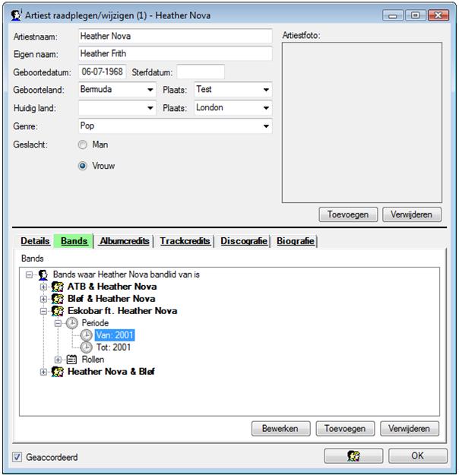459x476 pixels.
Task: Select 'ATB & Heather Nova' in the tree
Action: (x=112, y=287)
